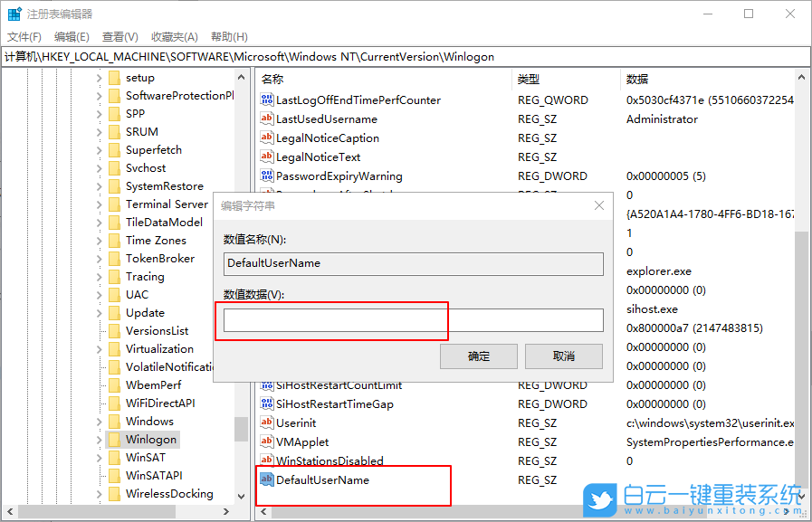The width and height of the screenshot is (812, 522).
Task: Open the 查看(V) menu
Action: click(119, 36)
